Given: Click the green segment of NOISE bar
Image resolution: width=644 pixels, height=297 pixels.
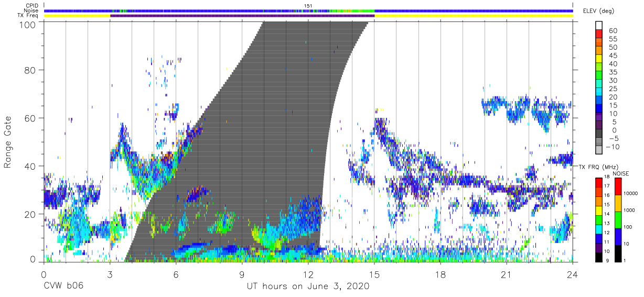Looking at the screenshot, I should tap(618, 219).
